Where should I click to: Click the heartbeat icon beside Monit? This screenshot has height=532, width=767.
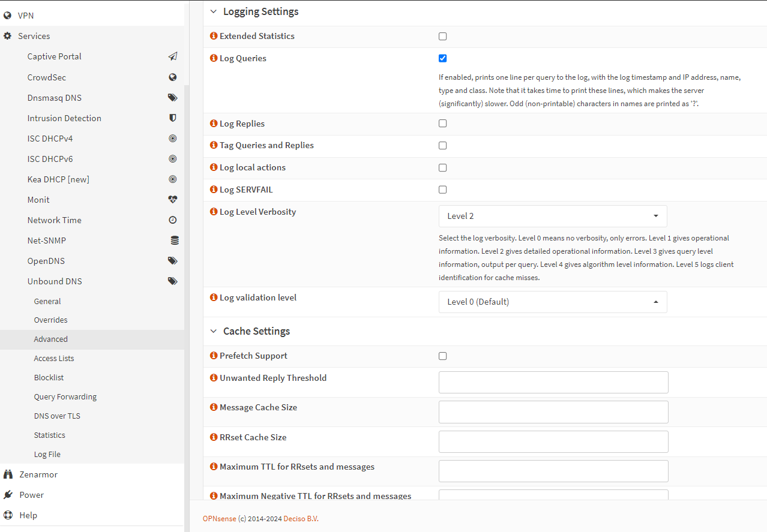(173, 200)
